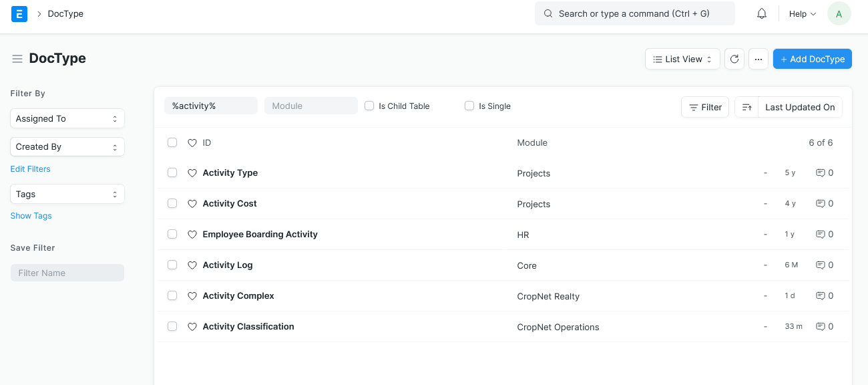Open the Activity Cost doctype
Screen dimensions: 868x385
click(x=230, y=203)
